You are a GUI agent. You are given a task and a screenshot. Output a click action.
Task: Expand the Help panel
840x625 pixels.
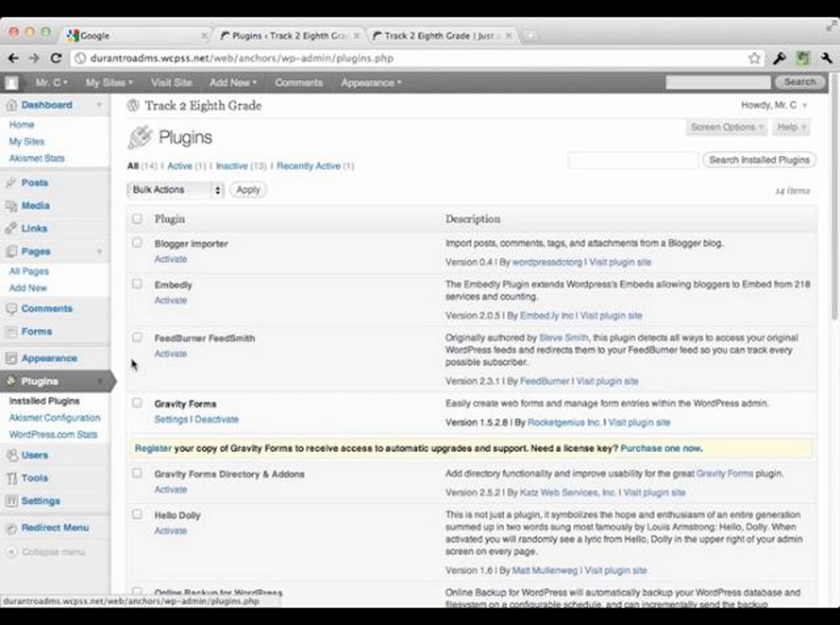tap(791, 127)
